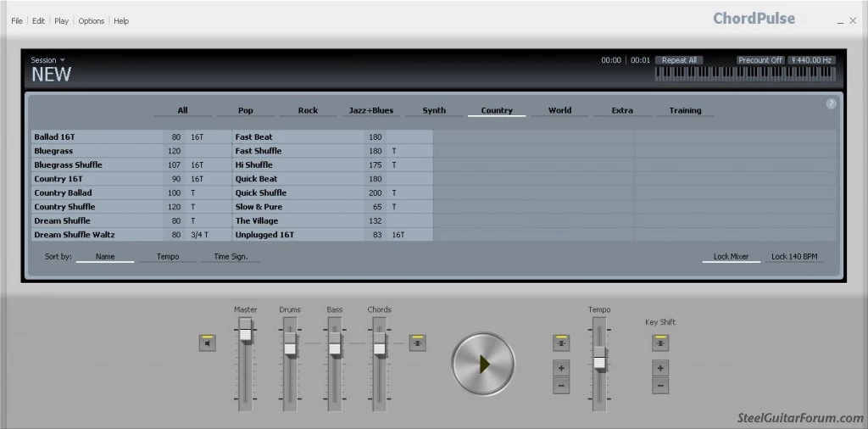
Task: Increase tempo with the plus button
Action: [x=560, y=368]
